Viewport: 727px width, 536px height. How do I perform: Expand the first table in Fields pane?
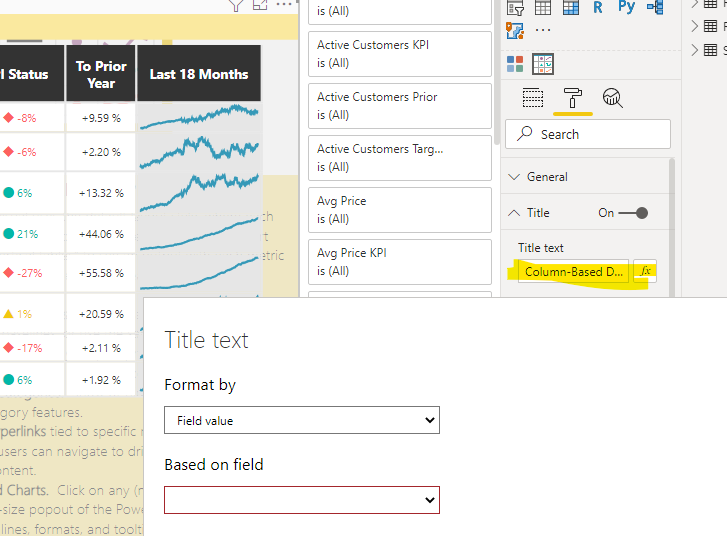[695, 4]
